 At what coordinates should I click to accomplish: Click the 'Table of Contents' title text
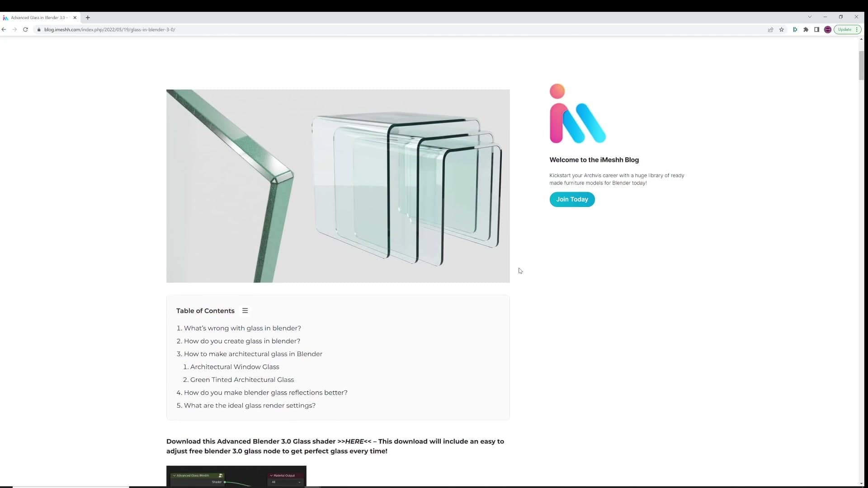point(205,311)
